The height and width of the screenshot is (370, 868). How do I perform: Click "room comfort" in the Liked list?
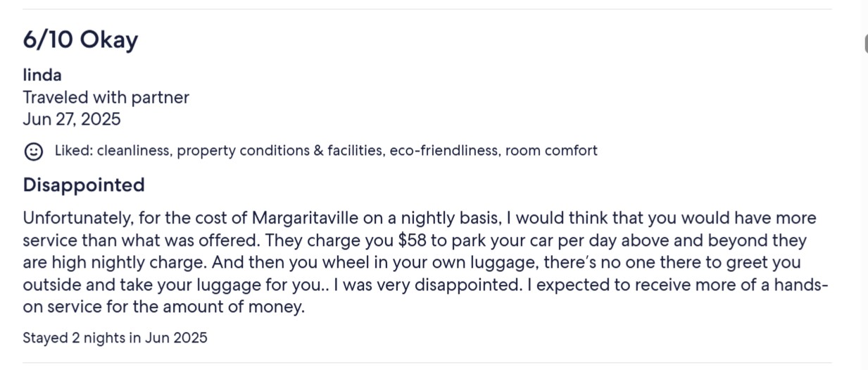551,151
